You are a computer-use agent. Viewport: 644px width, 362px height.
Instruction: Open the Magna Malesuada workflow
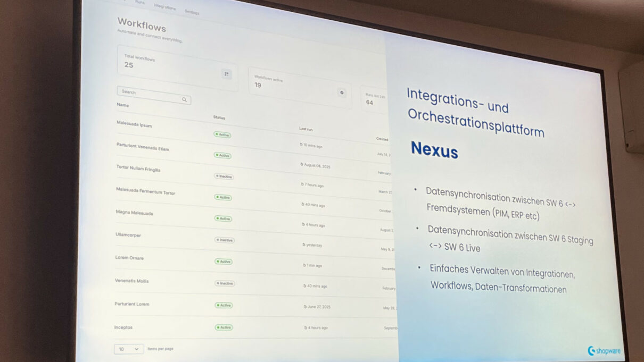[136, 213]
